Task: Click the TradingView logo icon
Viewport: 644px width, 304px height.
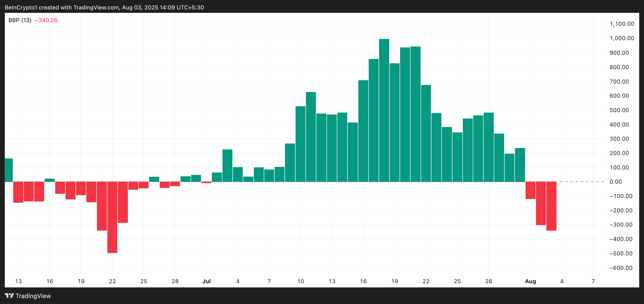Action: 9,296
